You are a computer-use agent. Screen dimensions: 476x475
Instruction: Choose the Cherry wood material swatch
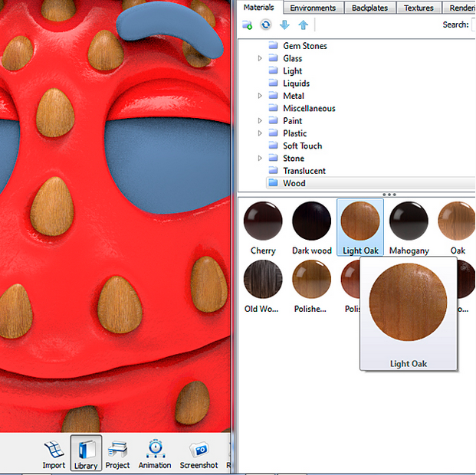[263, 222]
